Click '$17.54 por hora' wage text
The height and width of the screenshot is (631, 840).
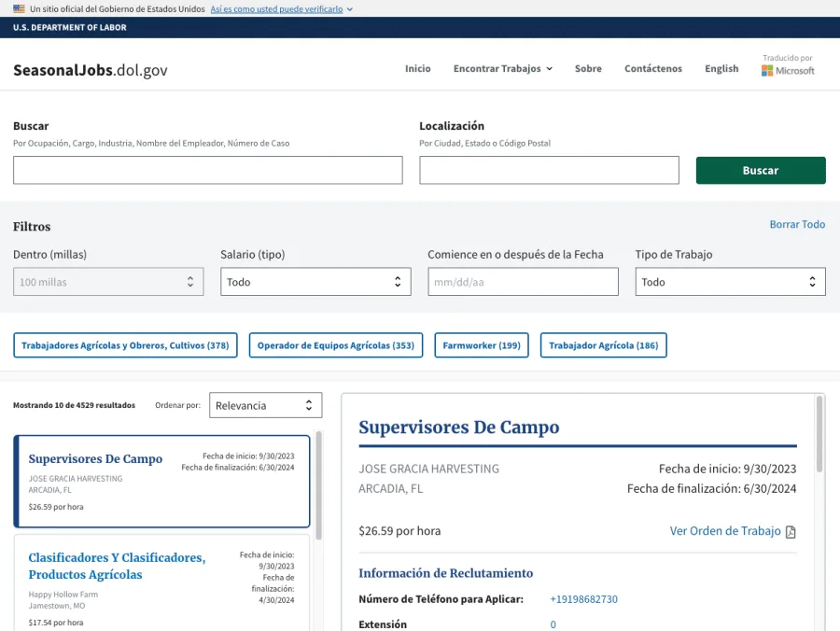click(56, 623)
